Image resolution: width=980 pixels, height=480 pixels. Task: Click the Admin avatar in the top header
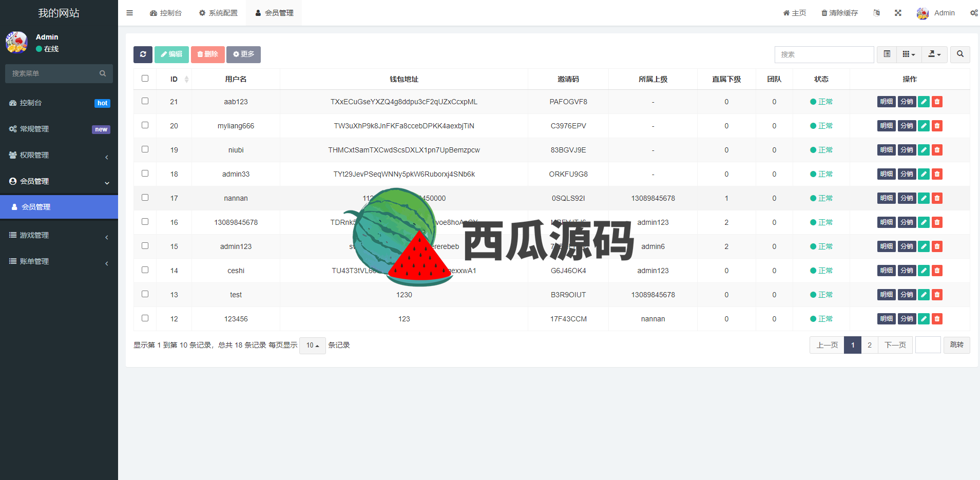(x=923, y=13)
